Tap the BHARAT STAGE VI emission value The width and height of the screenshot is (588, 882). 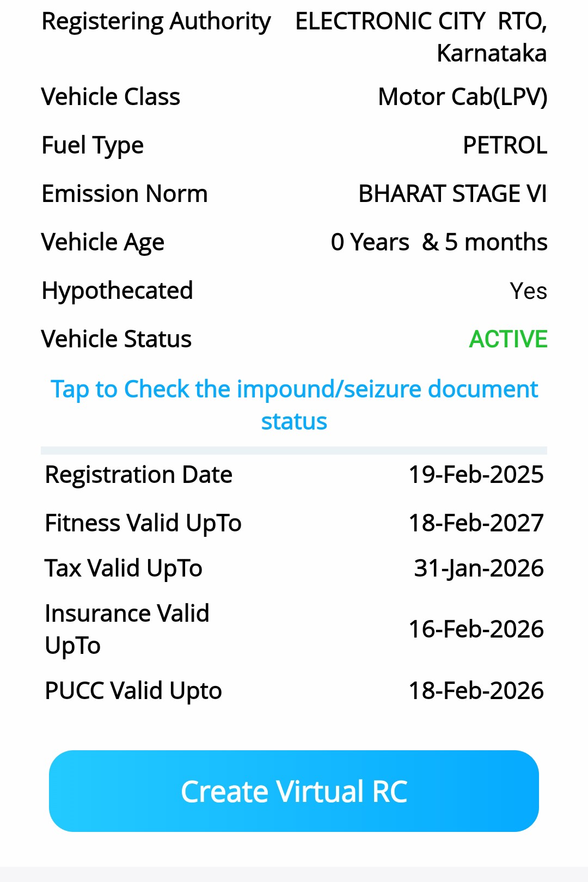click(452, 194)
